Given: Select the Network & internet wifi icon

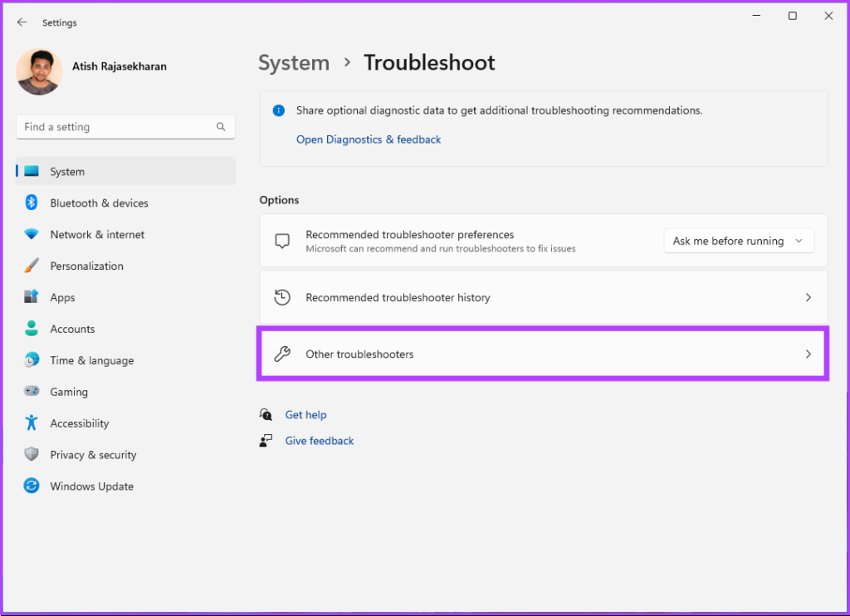Looking at the screenshot, I should coord(32,234).
